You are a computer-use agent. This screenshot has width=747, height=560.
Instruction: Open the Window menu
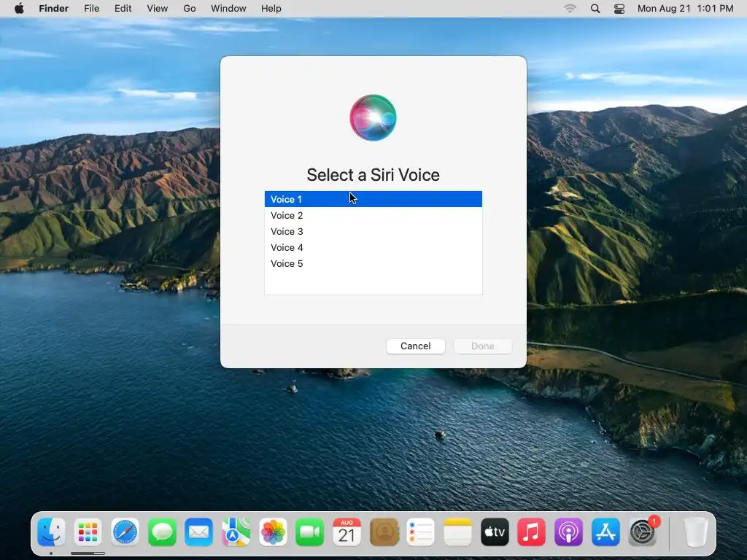coord(228,9)
